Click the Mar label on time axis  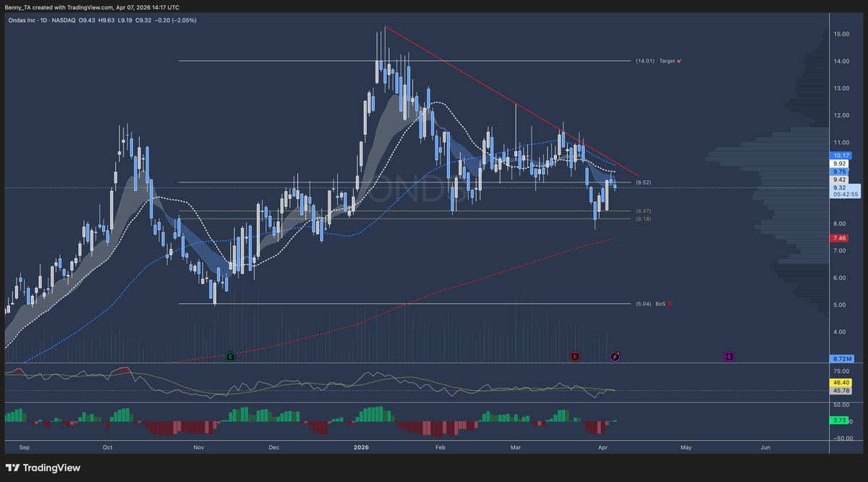(x=515, y=448)
